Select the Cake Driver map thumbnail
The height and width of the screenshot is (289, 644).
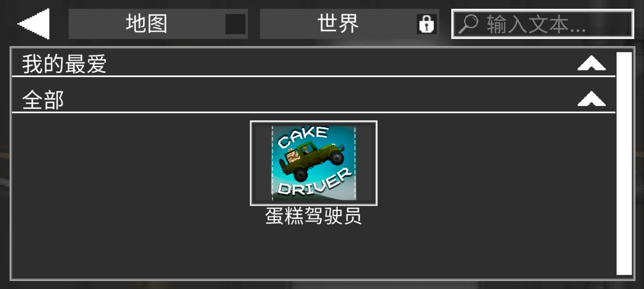tap(314, 163)
